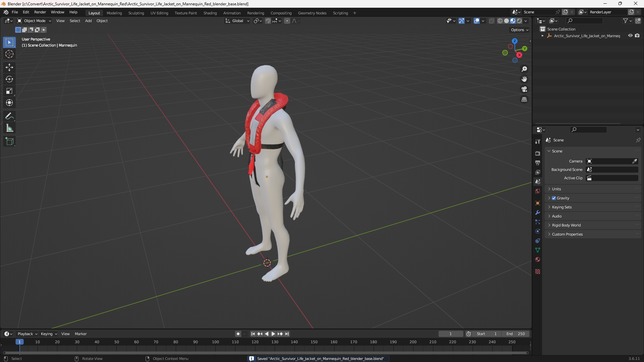Choose the Transform tool
This screenshot has width=644, height=362.
9,103
